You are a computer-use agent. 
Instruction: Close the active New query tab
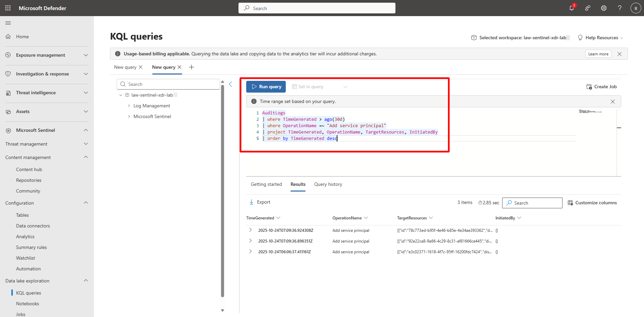(x=179, y=67)
